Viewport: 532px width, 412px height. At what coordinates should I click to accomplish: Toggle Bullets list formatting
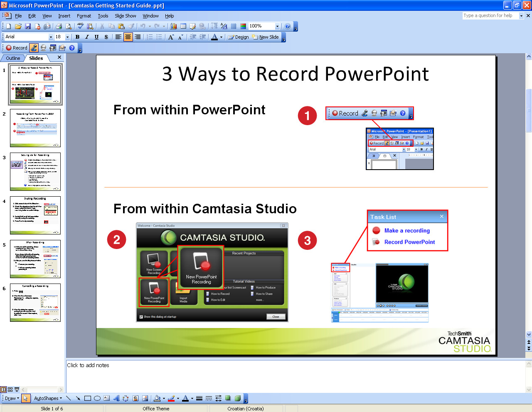[x=159, y=37]
